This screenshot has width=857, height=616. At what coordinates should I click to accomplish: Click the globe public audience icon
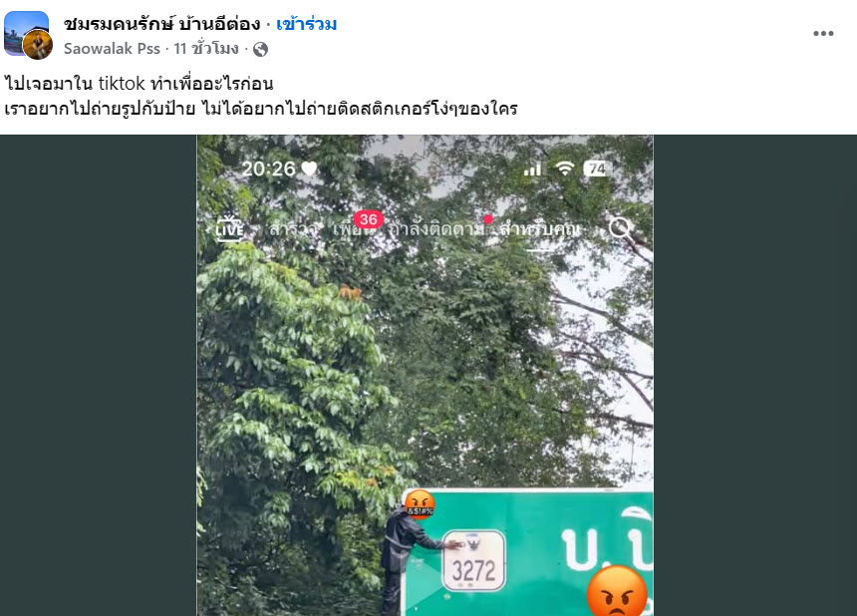[260, 49]
